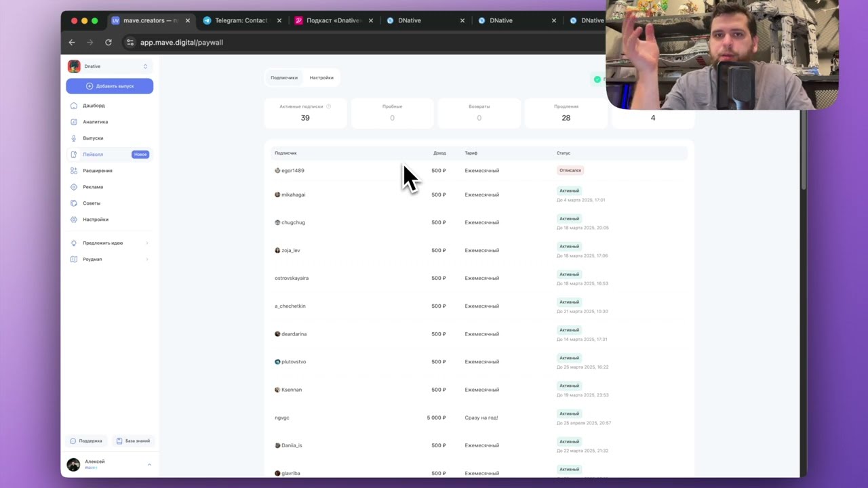Click Алексей user profile avatar

[x=73, y=464]
